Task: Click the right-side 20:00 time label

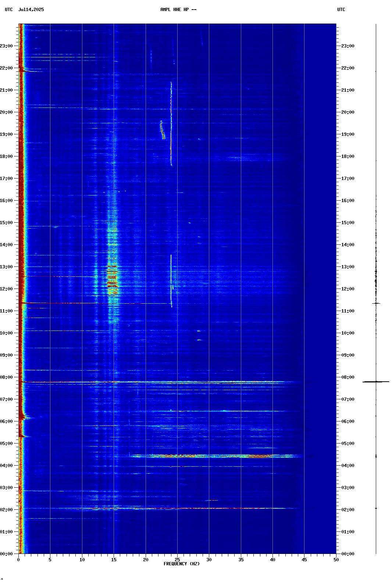Action: pyautogui.click(x=348, y=112)
